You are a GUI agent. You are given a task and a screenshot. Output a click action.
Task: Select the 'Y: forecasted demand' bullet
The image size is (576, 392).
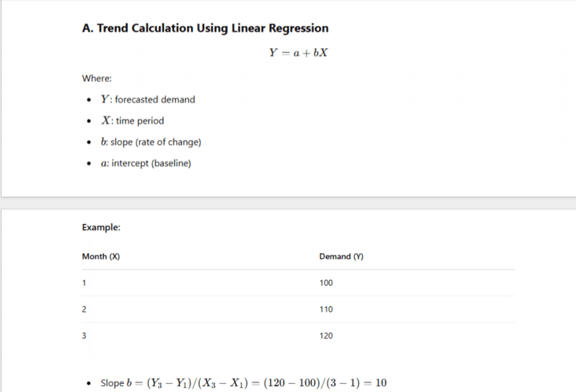148,100
